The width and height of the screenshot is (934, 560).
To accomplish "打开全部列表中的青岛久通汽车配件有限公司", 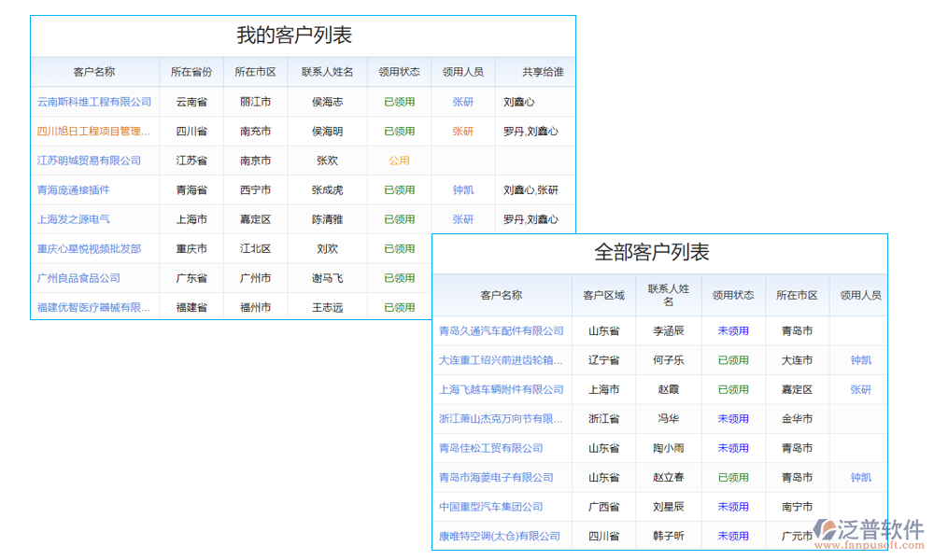I will [501, 330].
